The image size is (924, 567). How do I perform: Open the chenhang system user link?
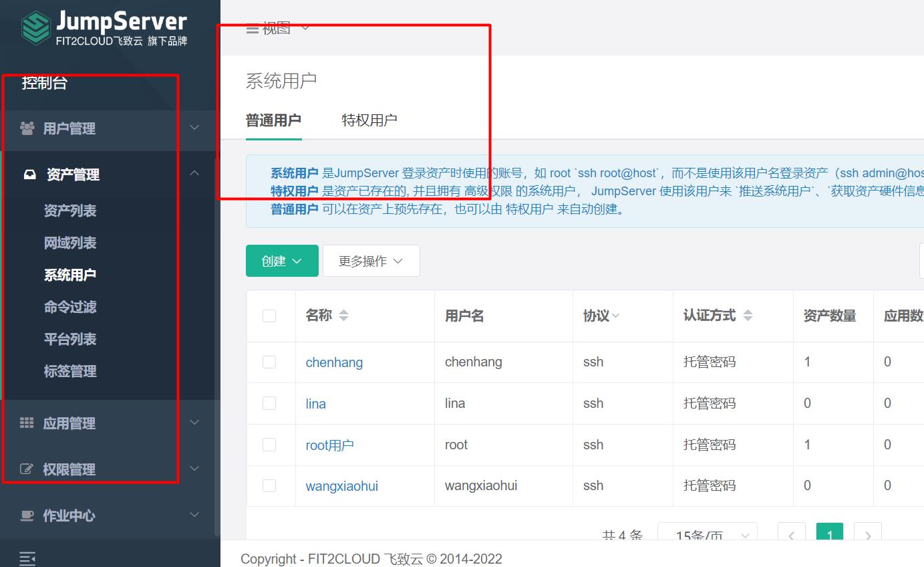tap(334, 362)
